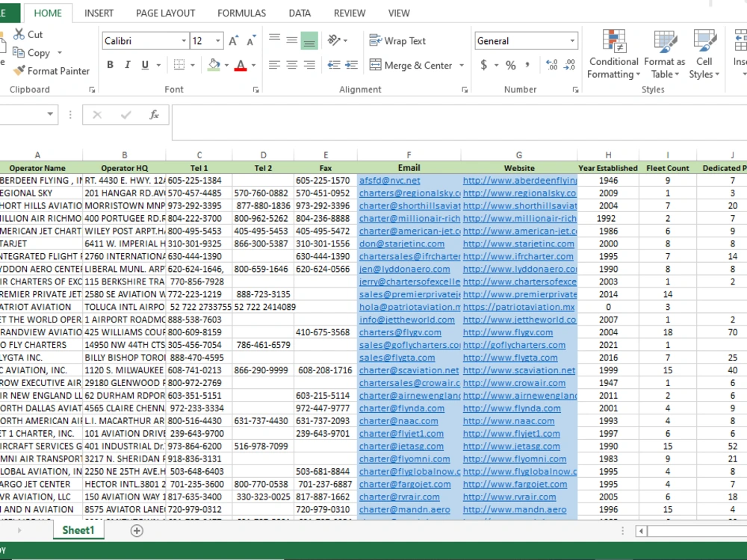The width and height of the screenshot is (747, 560).
Task: Expand the Borders dropdown arrow
Action: (193, 65)
